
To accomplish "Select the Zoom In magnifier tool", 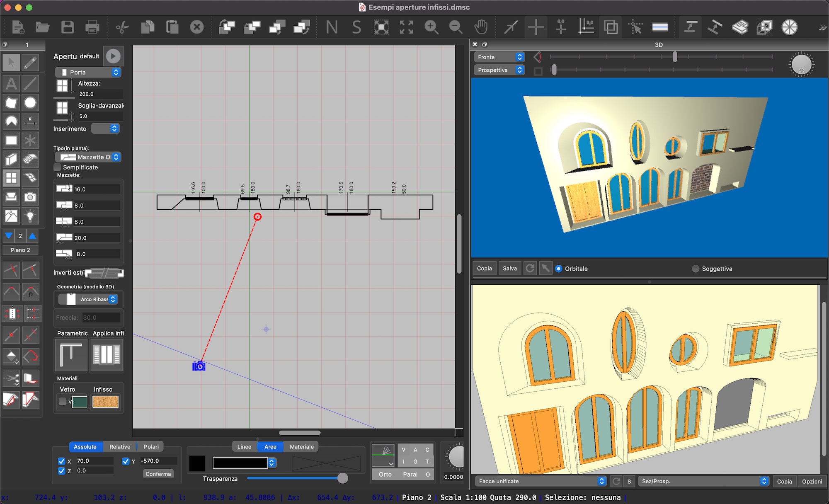I will coord(431,27).
